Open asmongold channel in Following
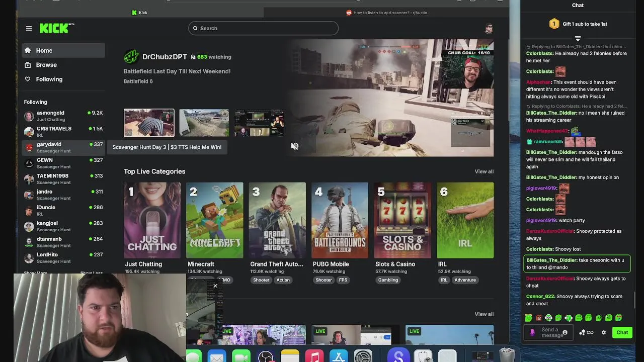 pyautogui.click(x=63, y=116)
